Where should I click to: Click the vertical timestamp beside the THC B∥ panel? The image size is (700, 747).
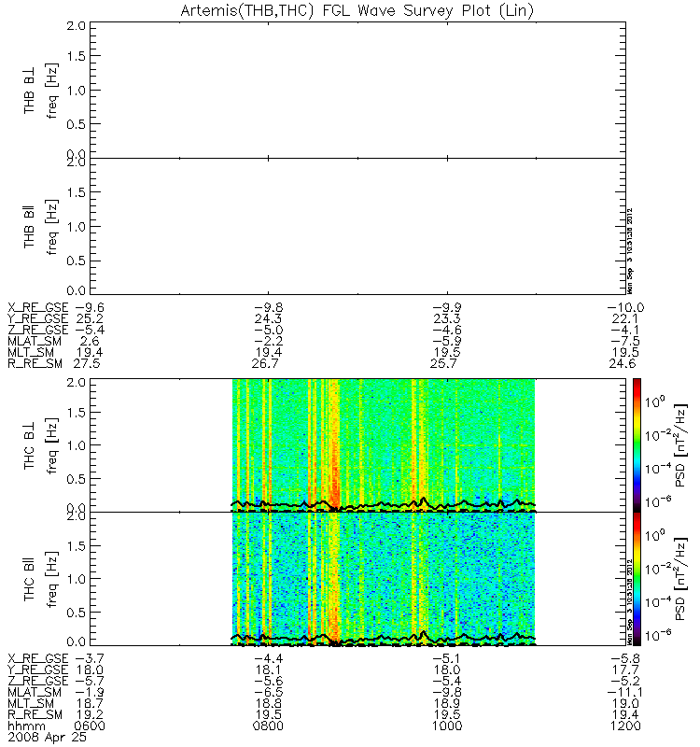[x=630, y=602]
